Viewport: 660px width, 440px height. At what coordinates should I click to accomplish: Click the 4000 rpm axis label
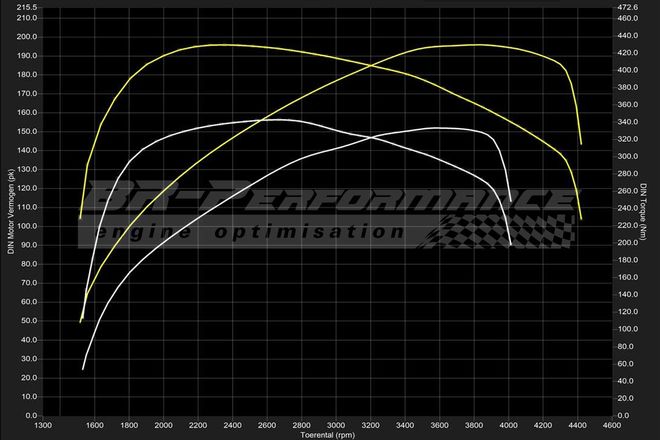508,426
